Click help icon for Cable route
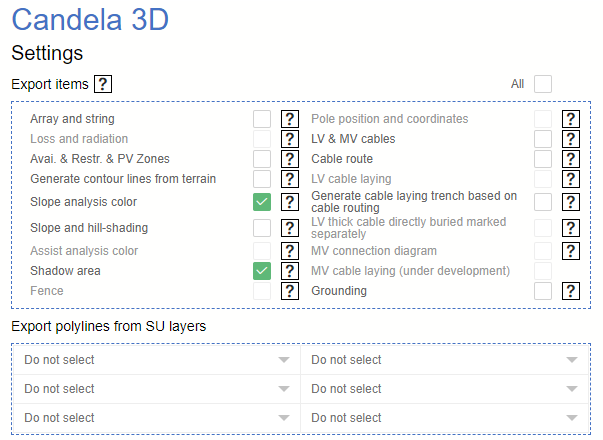The height and width of the screenshot is (440, 603). 571,159
